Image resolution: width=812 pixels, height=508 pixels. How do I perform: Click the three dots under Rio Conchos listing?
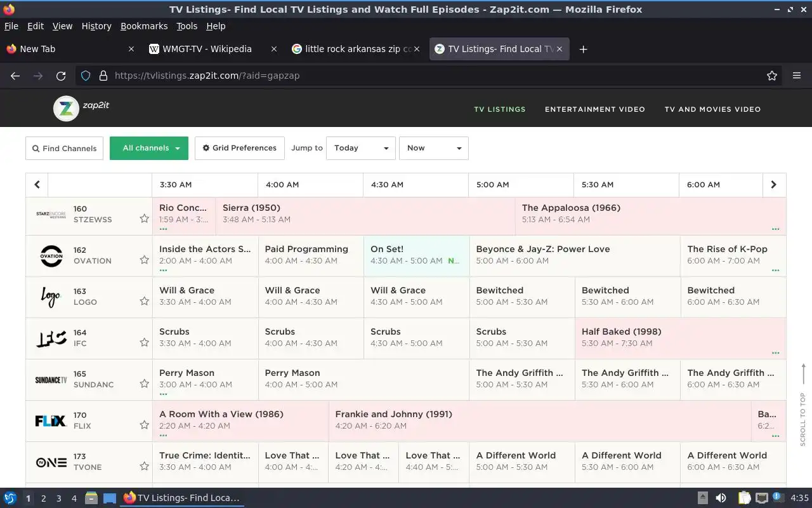(163, 229)
